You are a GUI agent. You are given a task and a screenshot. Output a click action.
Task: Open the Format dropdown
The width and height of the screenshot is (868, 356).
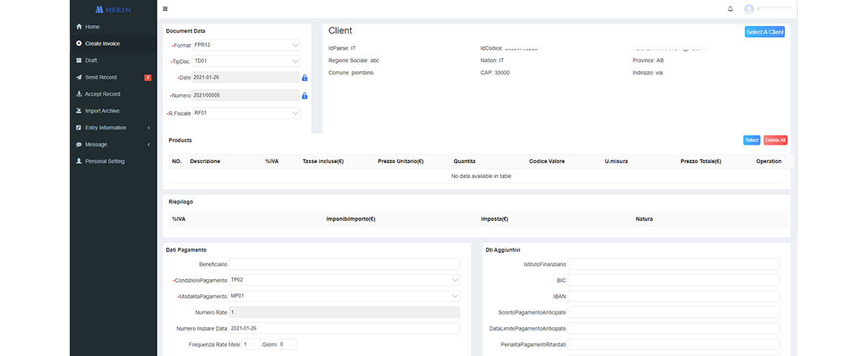pyautogui.click(x=246, y=45)
